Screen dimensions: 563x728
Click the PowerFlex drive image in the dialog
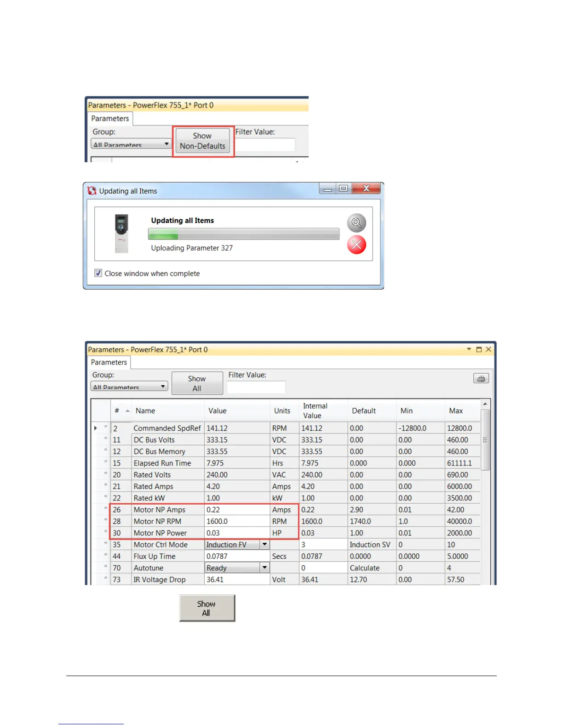point(121,233)
